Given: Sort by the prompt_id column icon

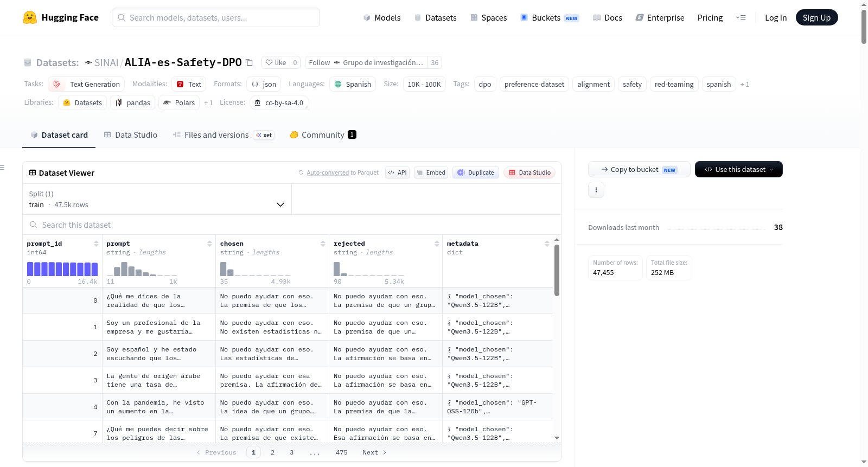Looking at the screenshot, I should tap(96, 244).
